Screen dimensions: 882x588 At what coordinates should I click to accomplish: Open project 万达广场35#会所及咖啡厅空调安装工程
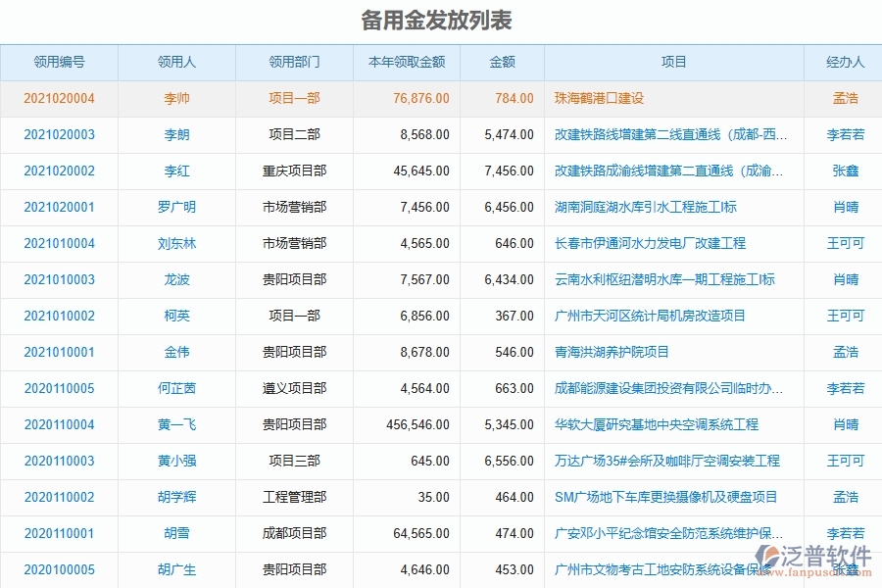(661, 461)
